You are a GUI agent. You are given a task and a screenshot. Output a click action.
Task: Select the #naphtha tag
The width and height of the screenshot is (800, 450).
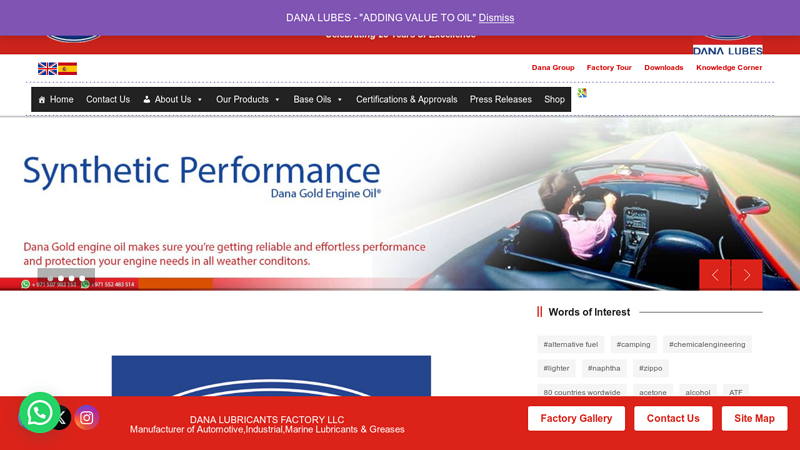(x=604, y=368)
